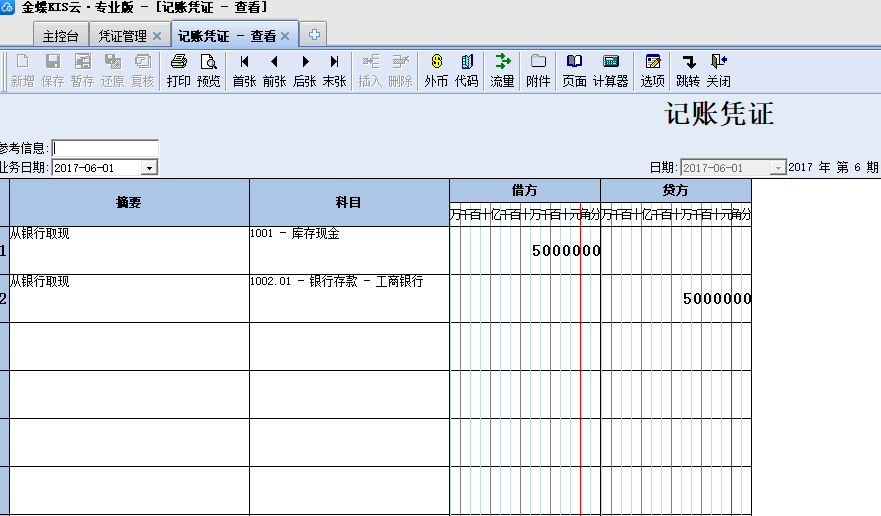This screenshot has height=516, width=881.
Task: Click the 参考信息 input field
Action: click(105, 148)
